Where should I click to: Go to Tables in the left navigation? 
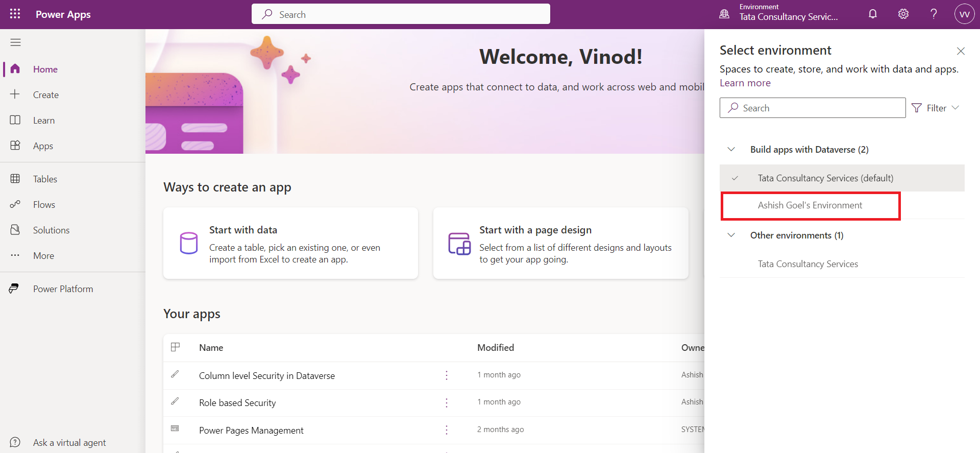click(x=45, y=179)
